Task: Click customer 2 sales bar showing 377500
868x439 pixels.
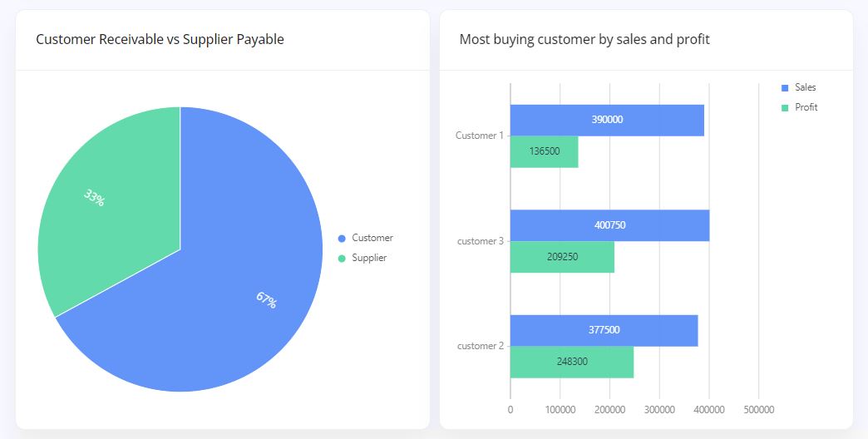Action: pyautogui.click(x=604, y=330)
